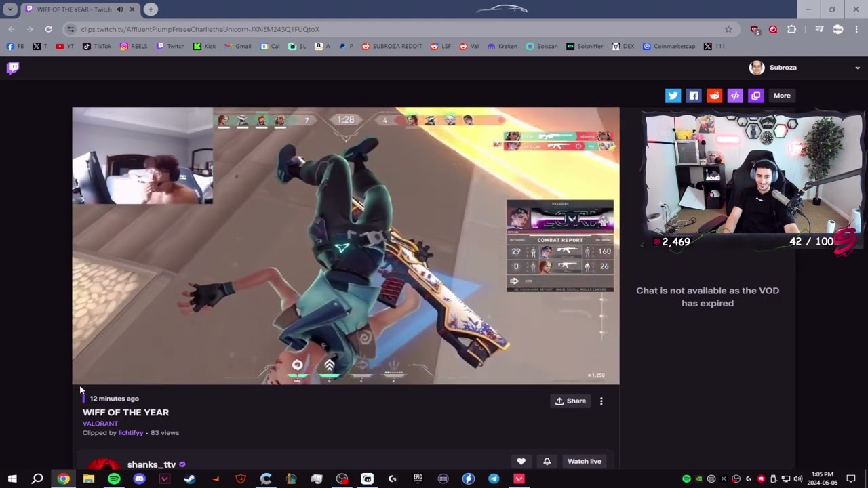
Task: Bookmark this page with star icon
Action: (728, 29)
